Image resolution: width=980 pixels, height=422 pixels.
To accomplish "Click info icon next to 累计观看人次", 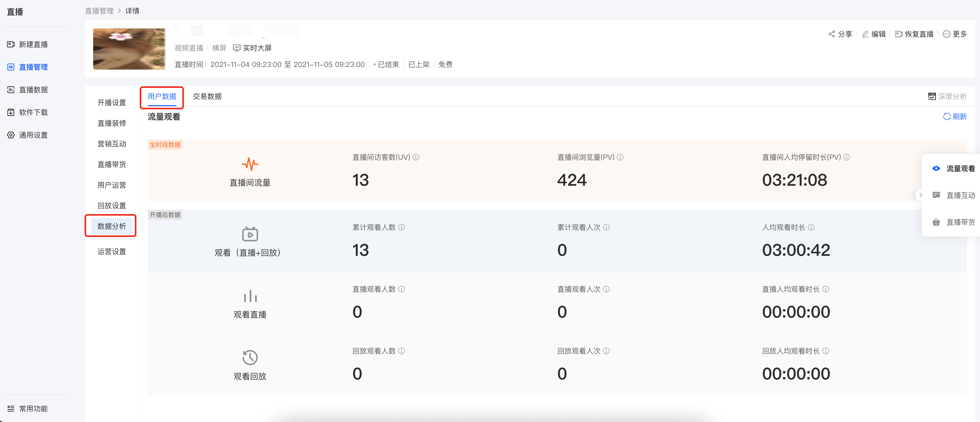I will (606, 227).
